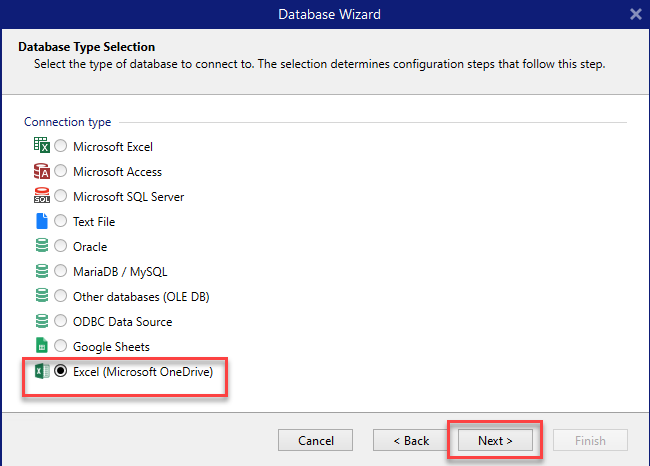This screenshot has height=466, width=650.
Task: Click the green Oracle database icon
Action: pos(41,247)
